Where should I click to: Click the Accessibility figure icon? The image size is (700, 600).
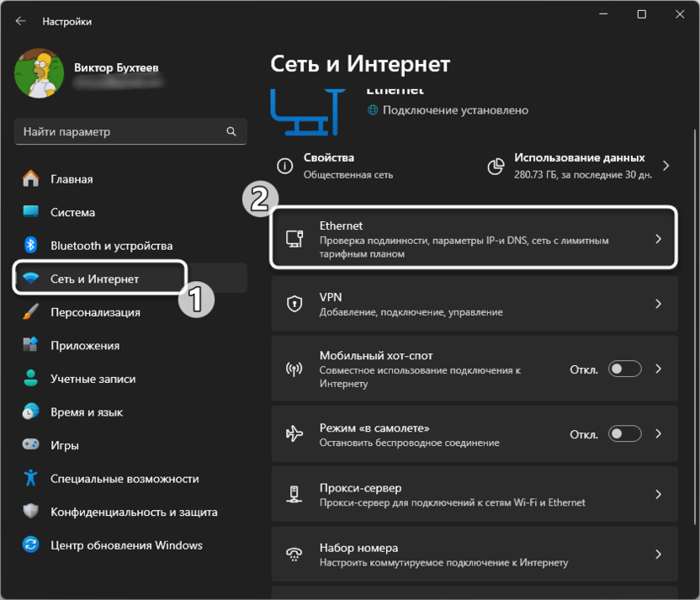click(x=31, y=478)
